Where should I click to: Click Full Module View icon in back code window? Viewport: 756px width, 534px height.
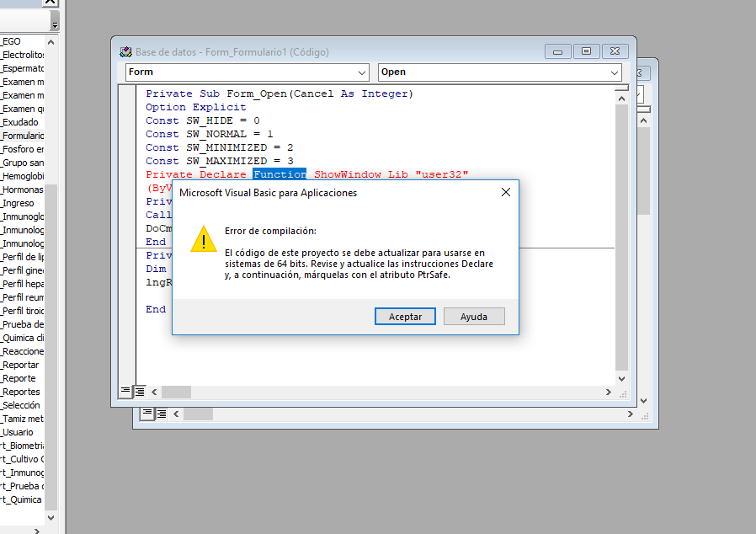point(162,414)
